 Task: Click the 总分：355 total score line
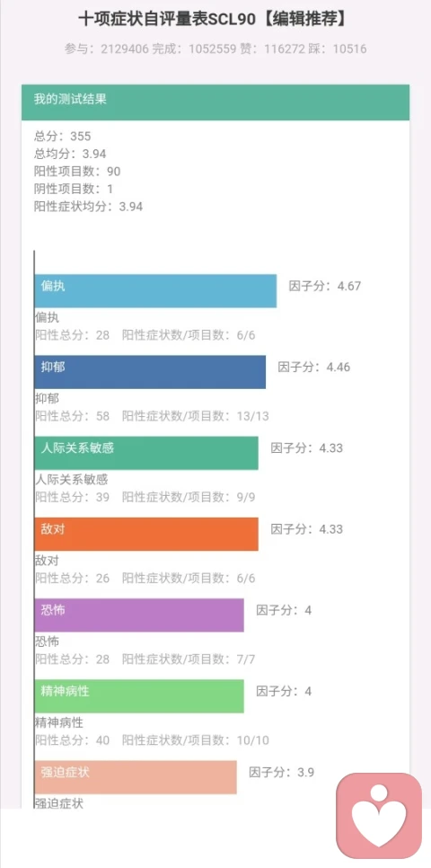[x=62, y=137]
